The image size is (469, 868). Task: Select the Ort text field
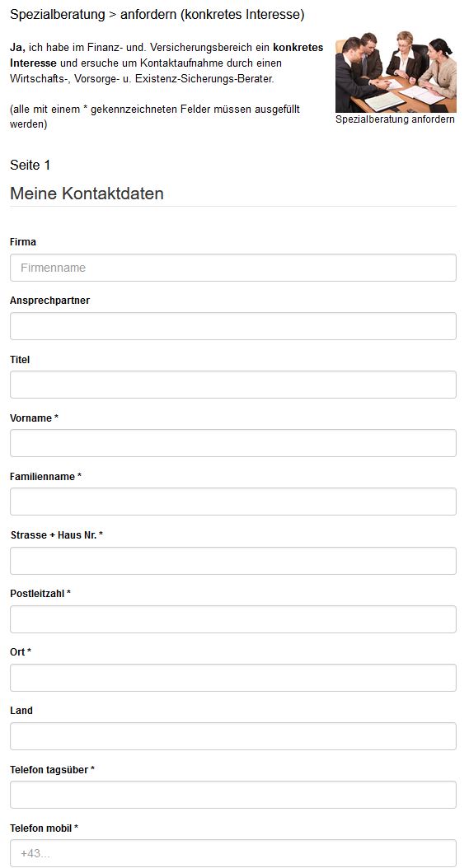pos(232,678)
